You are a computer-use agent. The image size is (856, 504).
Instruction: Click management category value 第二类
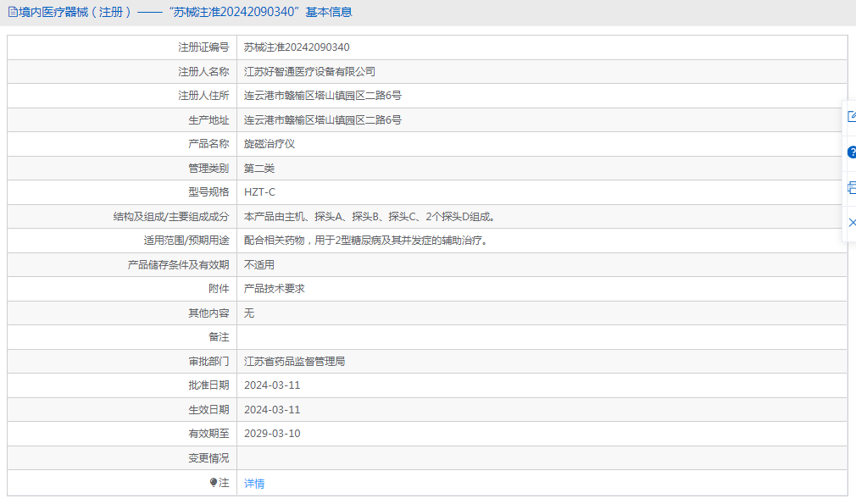[x=259, y=169]
